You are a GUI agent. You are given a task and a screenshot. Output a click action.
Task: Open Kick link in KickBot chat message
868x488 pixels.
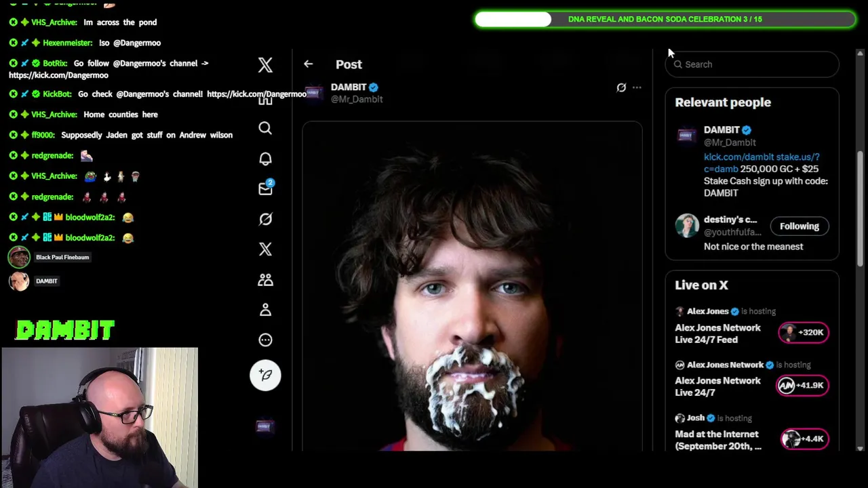256,94
